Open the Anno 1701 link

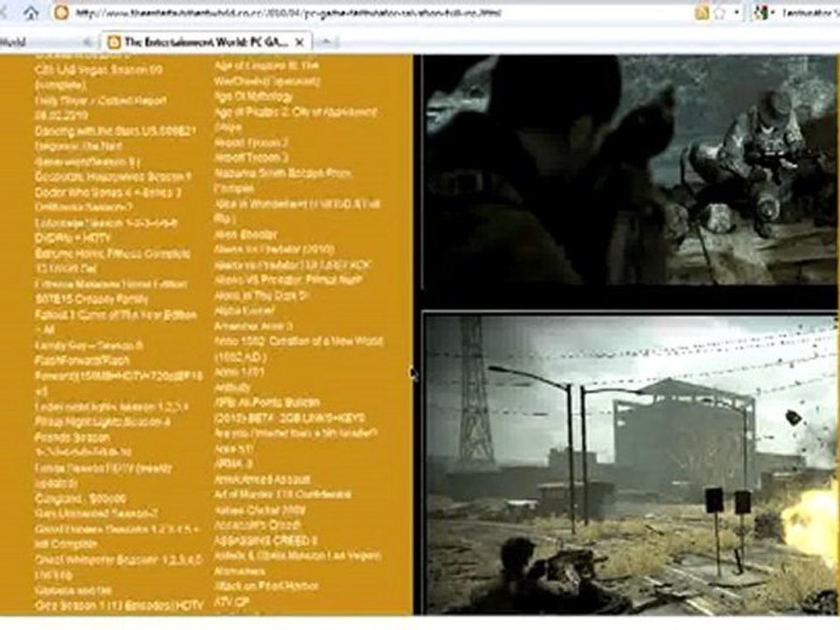[x=239, y=371]
